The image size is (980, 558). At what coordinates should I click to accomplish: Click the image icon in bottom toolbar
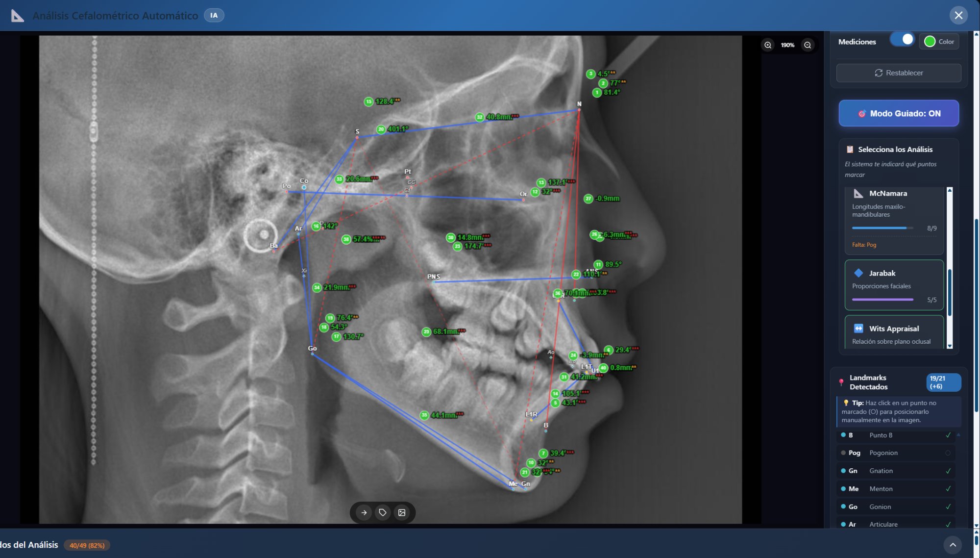coord(402,512)
